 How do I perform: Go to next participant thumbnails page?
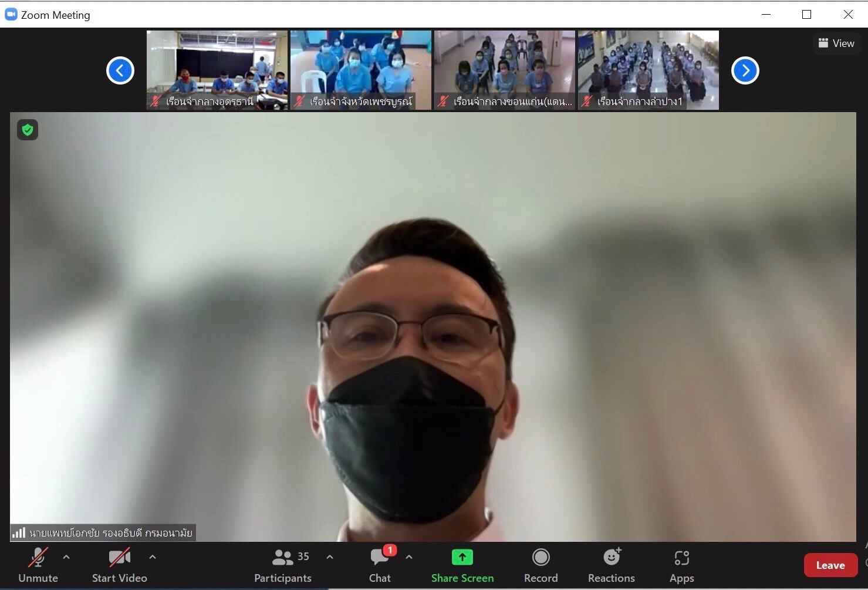pyautogui.click(x=745, y=70)
